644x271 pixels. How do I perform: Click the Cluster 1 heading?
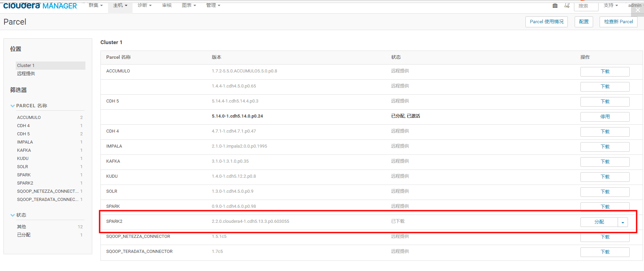[111, 42]
